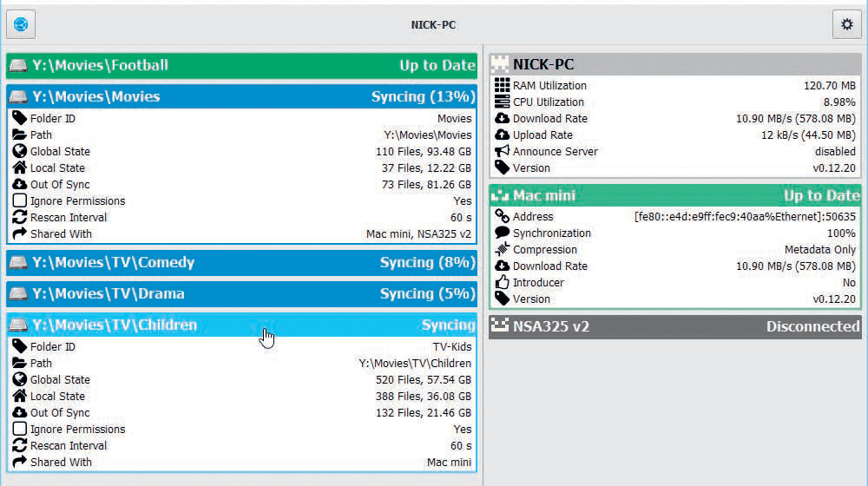Toggle Ignore Permissions checkbox under Movies folder

19,200
